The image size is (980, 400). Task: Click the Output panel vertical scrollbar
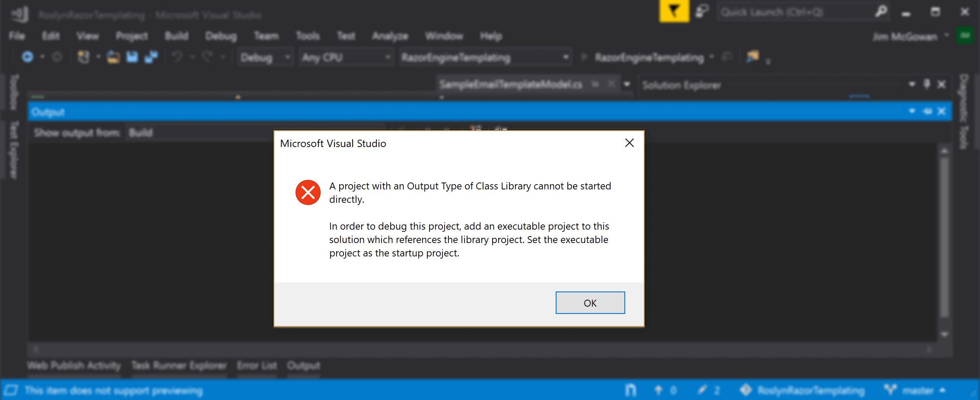point(945,237)
